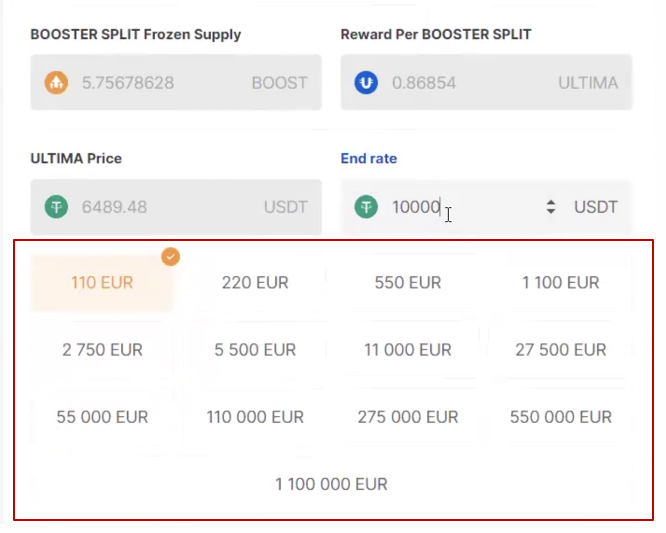Select the 5 500 EUR option
The width and height of the screenshot is (666, 533).
pyautogui.click(x=255, y=350)
